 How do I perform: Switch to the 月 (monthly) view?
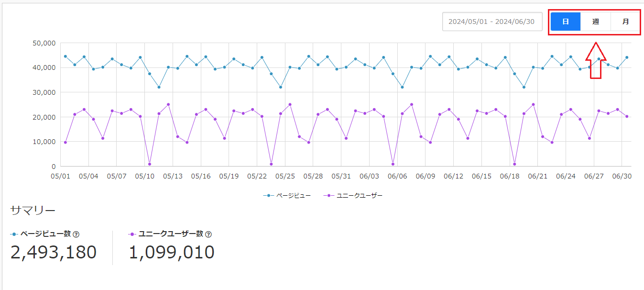pos(625,22)
